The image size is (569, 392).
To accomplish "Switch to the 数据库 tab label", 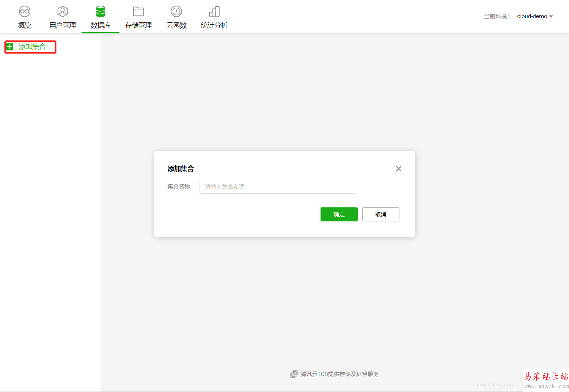I will [x=101, y=25].
